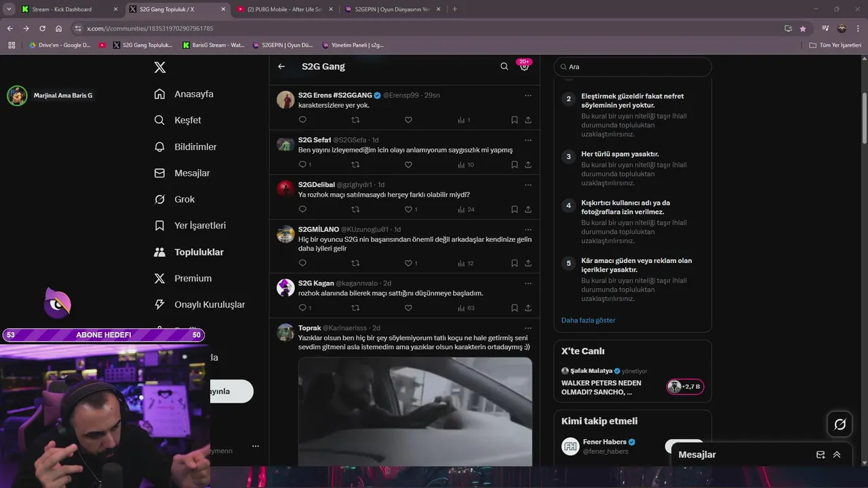The width and height of the screenshot is (868, 488).
Task: Reply to S2GDelibal post
Action: [x=302, y=209]
